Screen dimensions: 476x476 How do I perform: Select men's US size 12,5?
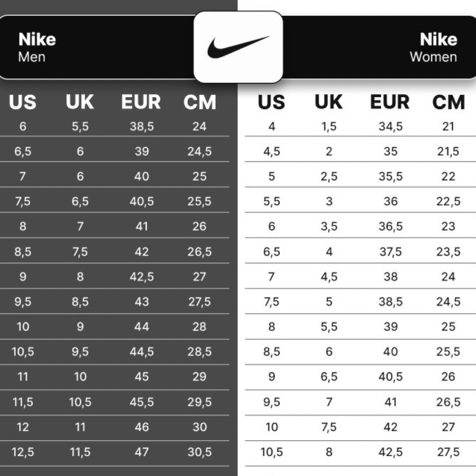(x=23, y=452)
